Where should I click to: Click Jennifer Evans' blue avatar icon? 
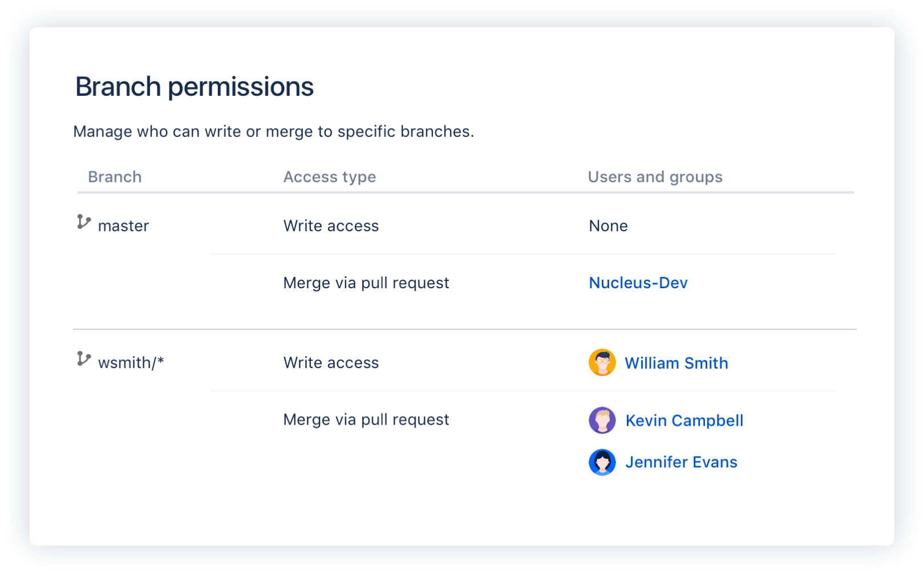pos(602,462)
